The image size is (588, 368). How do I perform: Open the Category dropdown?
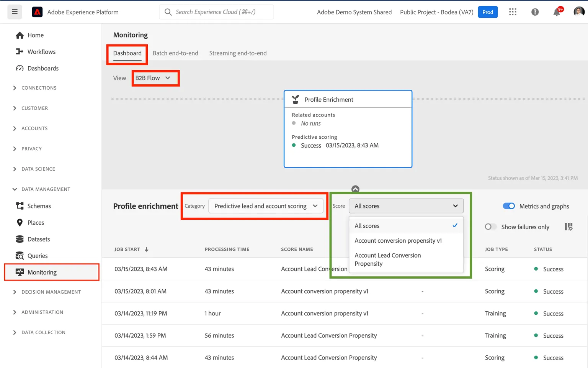click(266, 206)
